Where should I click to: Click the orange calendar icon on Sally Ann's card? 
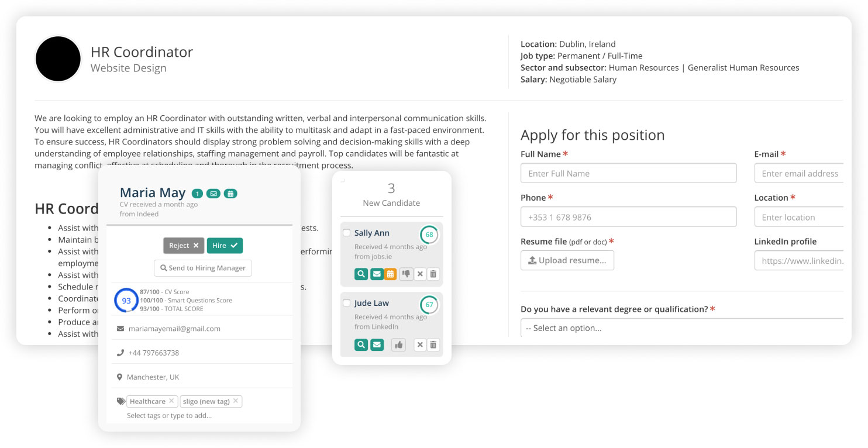click(390, 274)
